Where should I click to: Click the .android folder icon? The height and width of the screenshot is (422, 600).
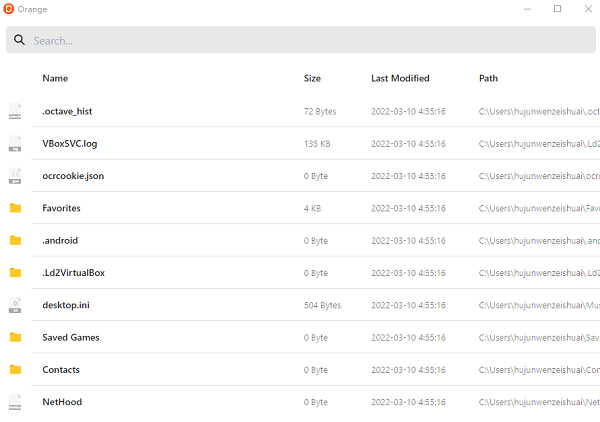(15, 241)
